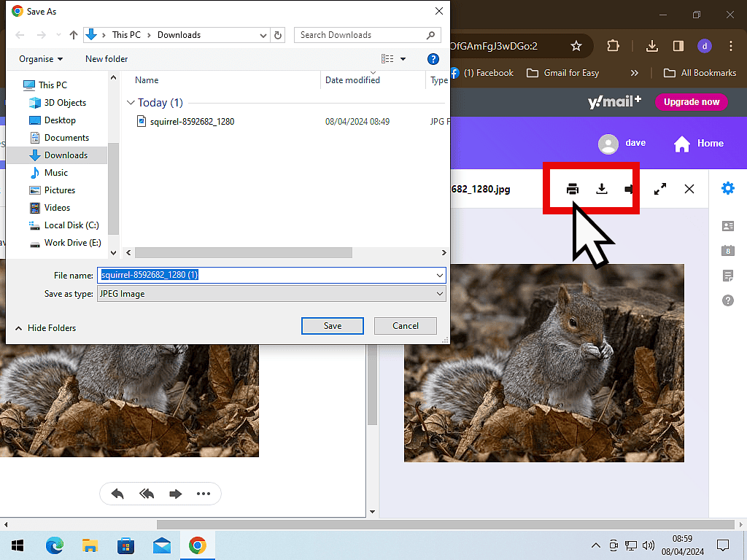Click the reply arrow icon
The height and width of the screenshot is (560, 747).
(117, 494)
